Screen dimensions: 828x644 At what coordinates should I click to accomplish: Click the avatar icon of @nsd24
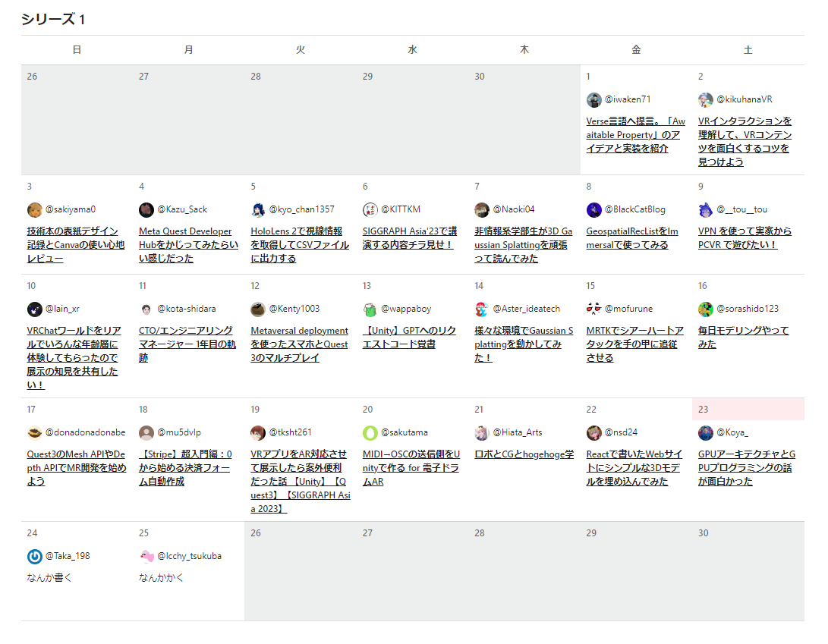(x=594, y=433)
